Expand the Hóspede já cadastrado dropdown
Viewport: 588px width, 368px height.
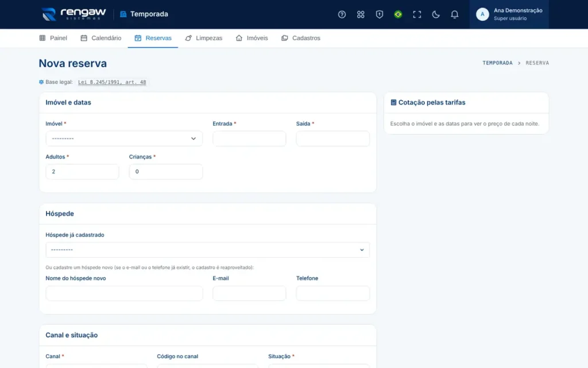tap(207, 250)
